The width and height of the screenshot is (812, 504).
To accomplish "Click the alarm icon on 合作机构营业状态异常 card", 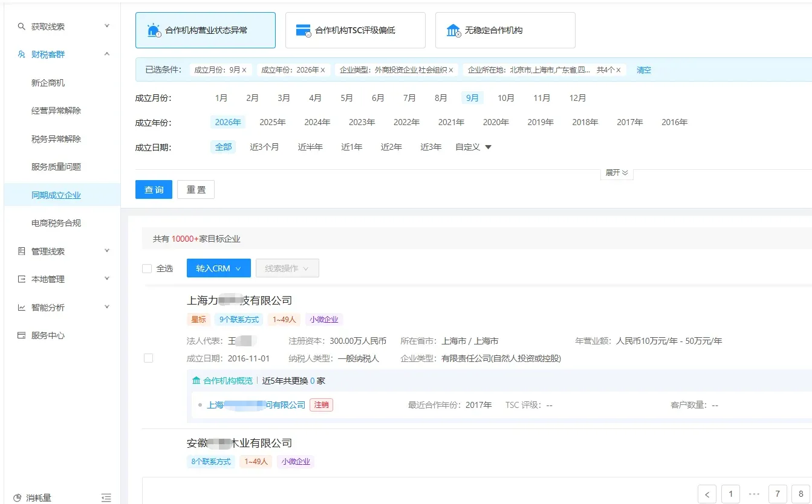I will [154, 30].
